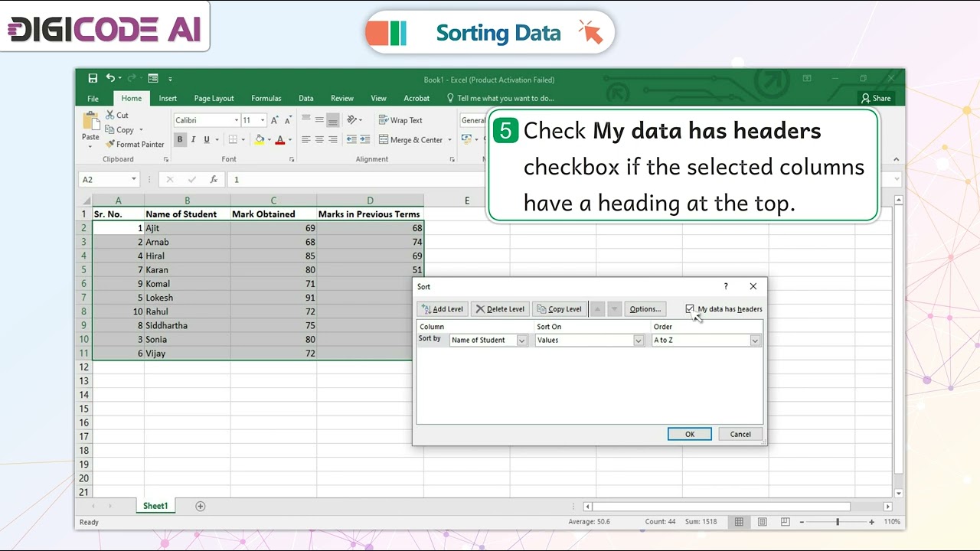Select the Sheet1 tab
Screen dimensions: 980x551
tap(155, 506)
